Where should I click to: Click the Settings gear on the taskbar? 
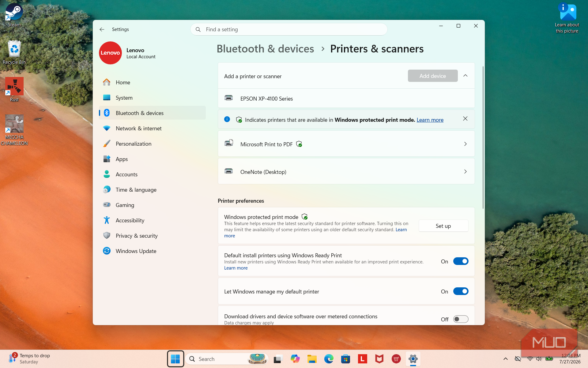click(413, 359)
